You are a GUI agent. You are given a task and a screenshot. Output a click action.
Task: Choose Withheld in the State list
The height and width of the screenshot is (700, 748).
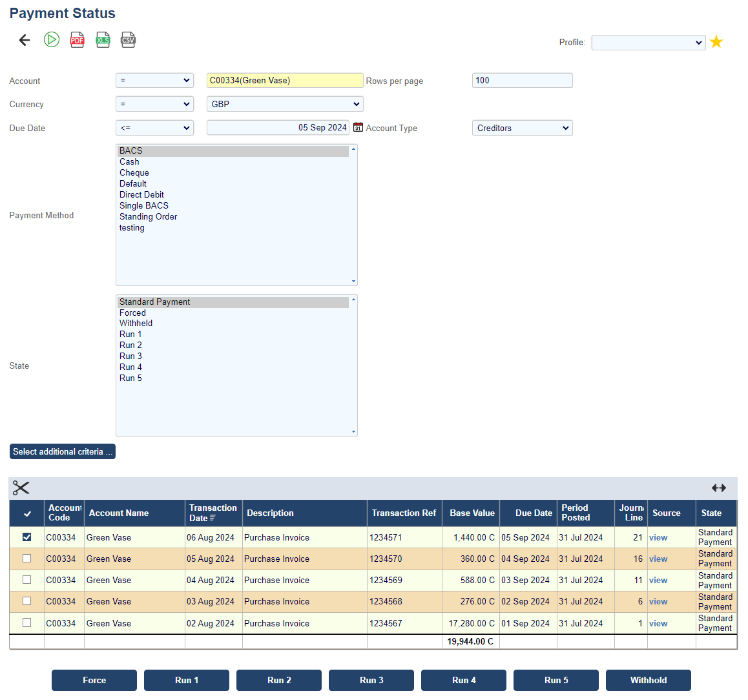(136, 324)
